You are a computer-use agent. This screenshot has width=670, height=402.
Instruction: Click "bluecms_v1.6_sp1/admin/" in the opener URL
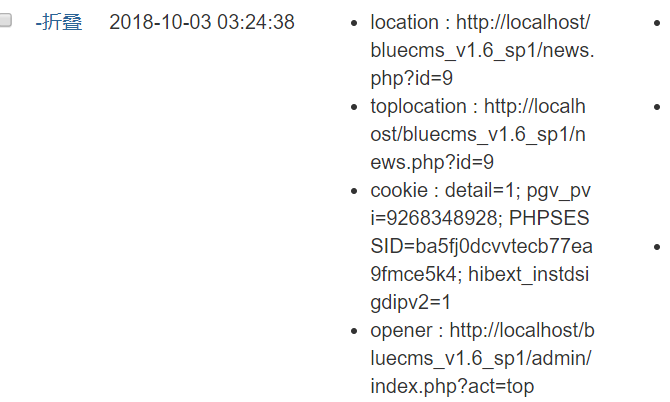pyautogui.click(x=482, y=358)
